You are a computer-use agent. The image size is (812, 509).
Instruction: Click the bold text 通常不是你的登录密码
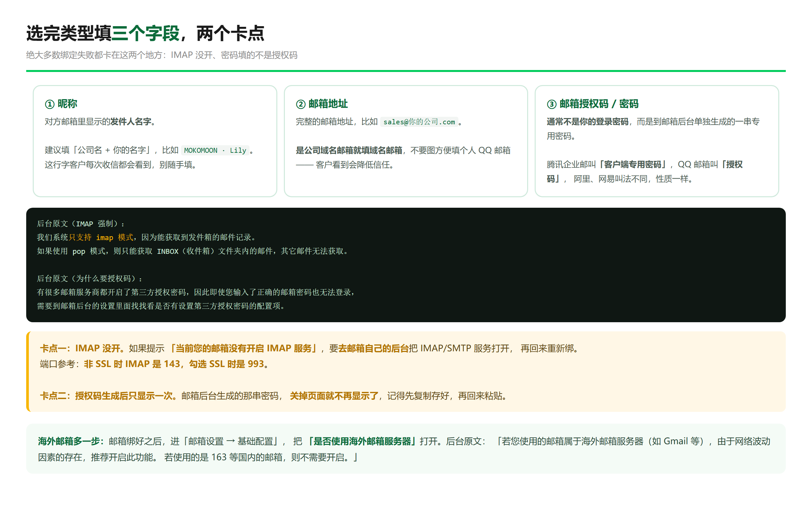tap(587, 122)
